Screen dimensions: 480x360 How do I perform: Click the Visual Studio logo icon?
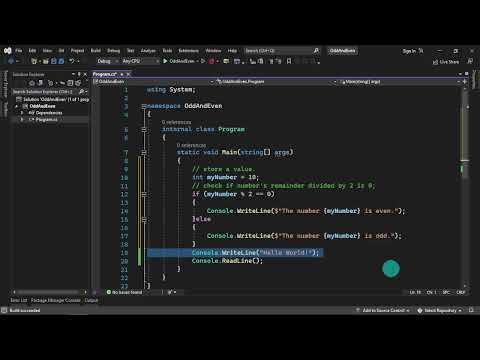(8, 51)
